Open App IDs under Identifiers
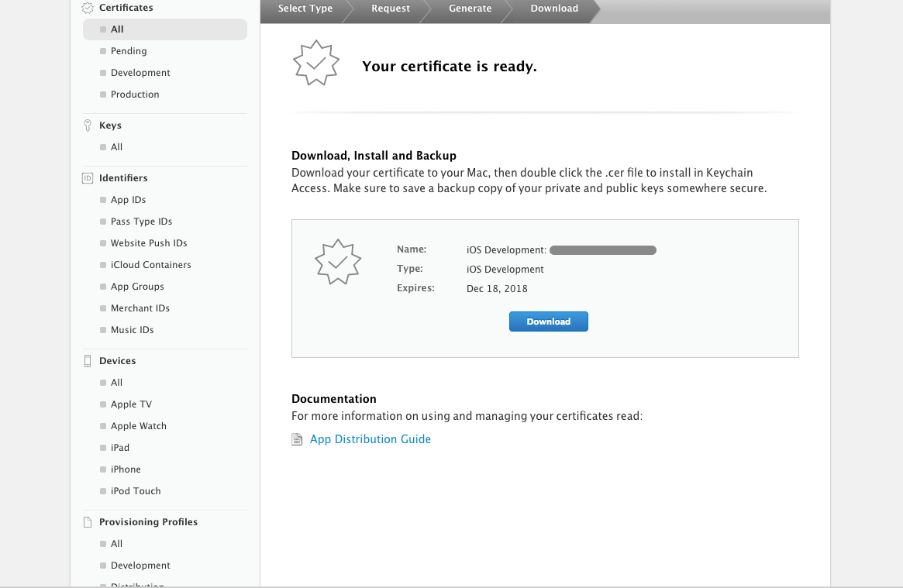903x588 pixels. (128, 200)
